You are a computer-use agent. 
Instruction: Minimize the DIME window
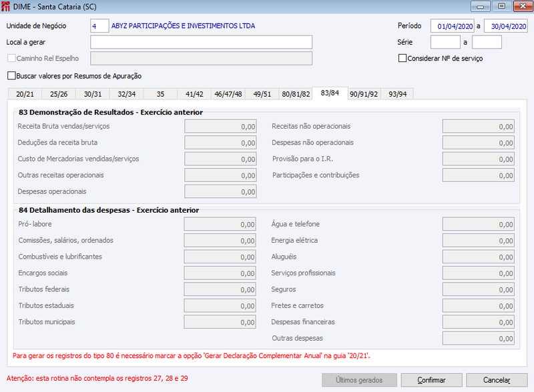coord(480,6)
